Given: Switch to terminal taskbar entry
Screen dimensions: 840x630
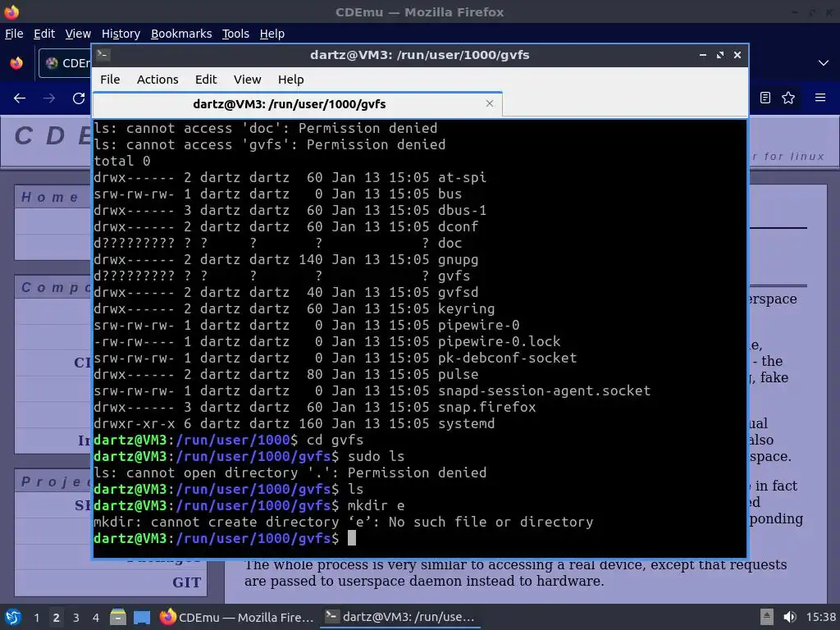Looking at the screenshot, I should tap(400, 617).
